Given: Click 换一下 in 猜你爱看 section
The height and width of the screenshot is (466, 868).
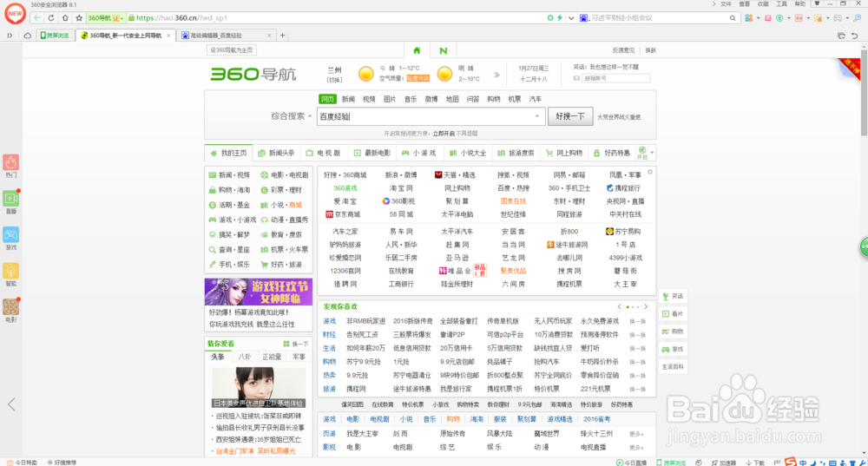Looking at the screenshot, I should click(x=296, y=344).
